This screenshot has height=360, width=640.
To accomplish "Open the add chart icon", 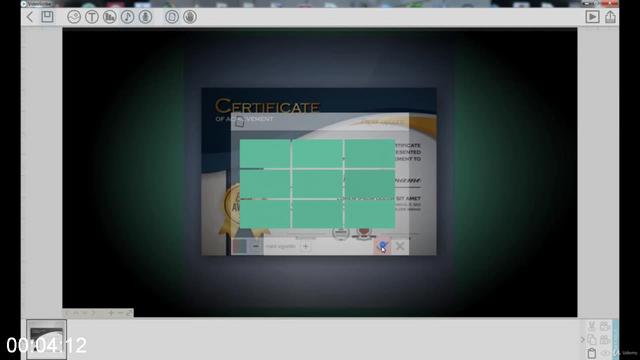I will click(110, 17).
